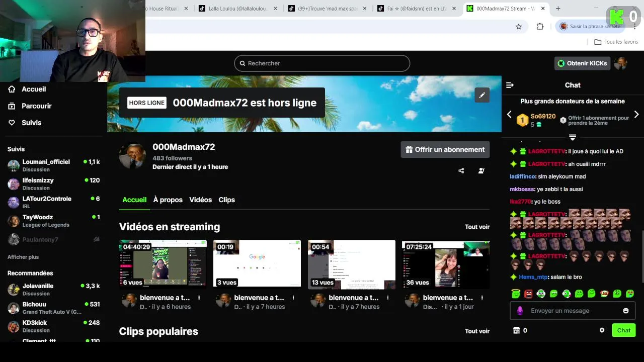Open a new browser tab with plus
The image size is (644, 362).
(558, 9)
